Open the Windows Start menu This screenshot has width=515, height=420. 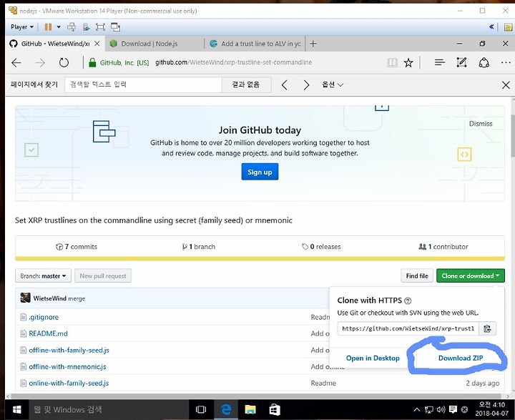(16, 409)
